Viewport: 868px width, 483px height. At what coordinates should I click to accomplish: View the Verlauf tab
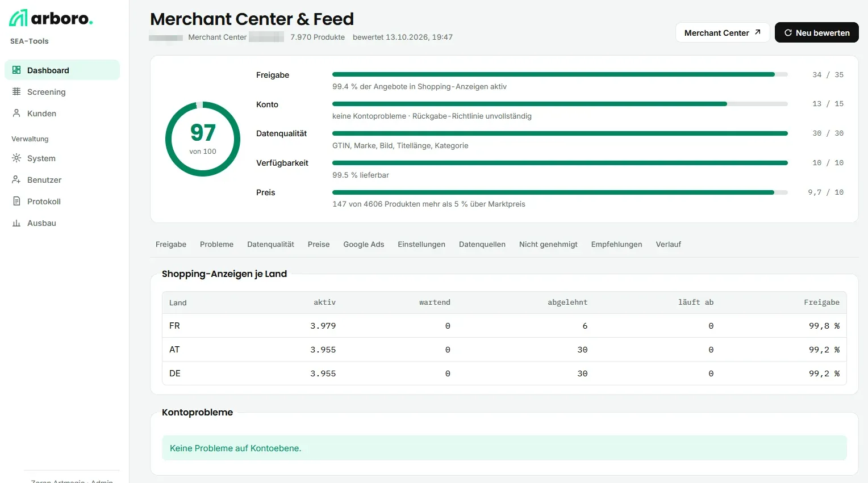point(668,245)
